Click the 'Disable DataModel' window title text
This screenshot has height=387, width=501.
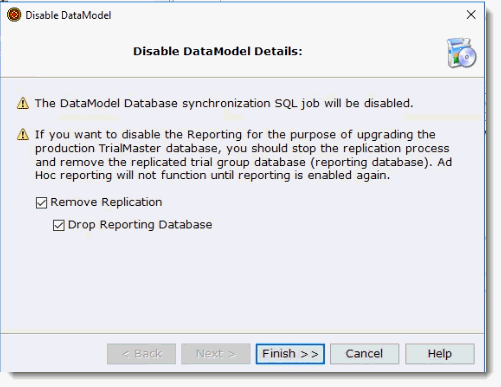[68, 15]
